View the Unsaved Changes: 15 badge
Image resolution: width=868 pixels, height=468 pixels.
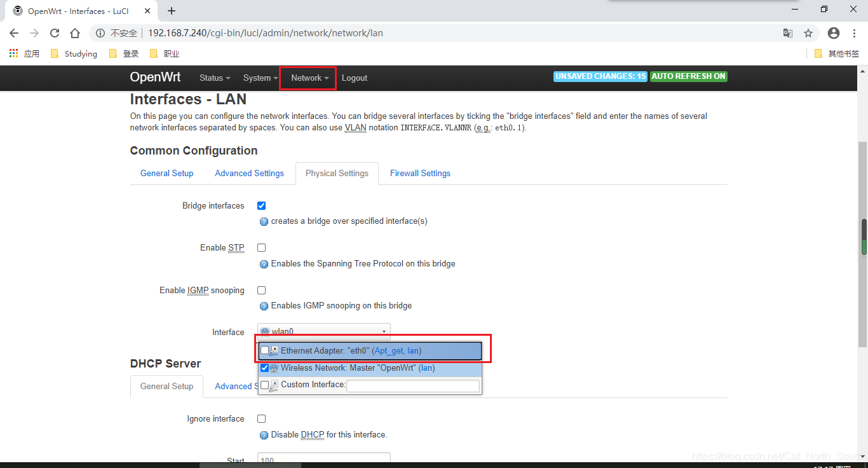pos(600,76)
